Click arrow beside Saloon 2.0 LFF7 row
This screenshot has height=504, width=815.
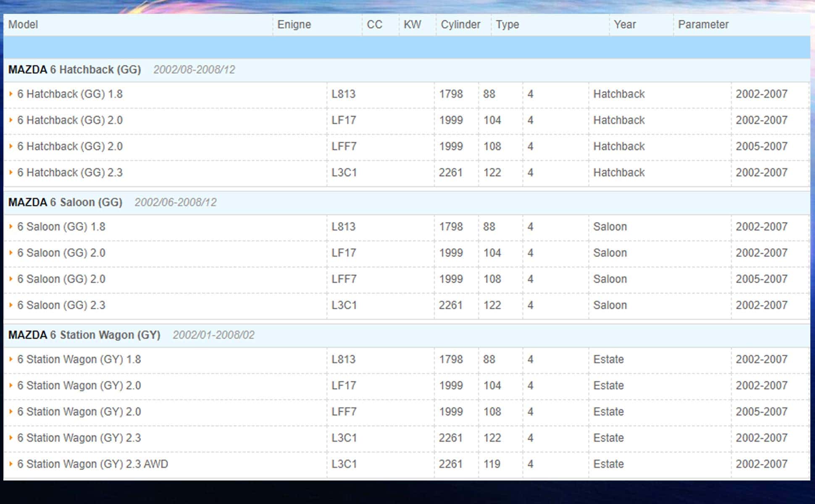click(11, 279)
